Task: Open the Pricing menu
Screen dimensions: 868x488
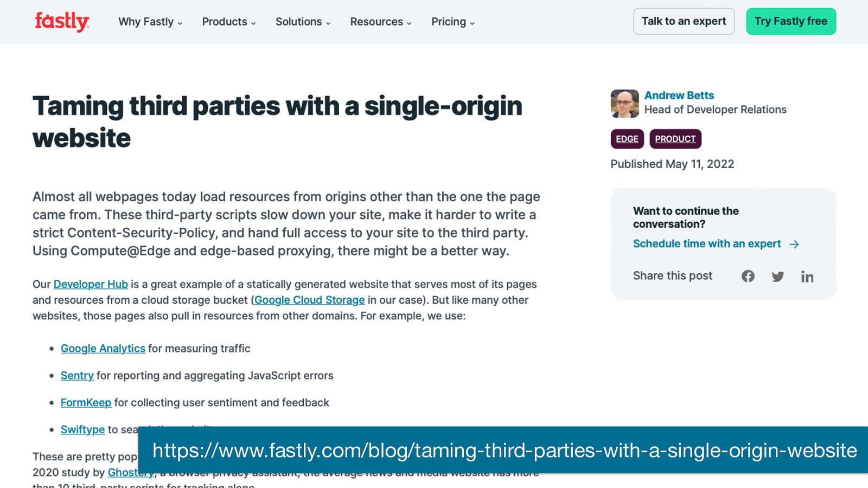Action: pos(453,22)
